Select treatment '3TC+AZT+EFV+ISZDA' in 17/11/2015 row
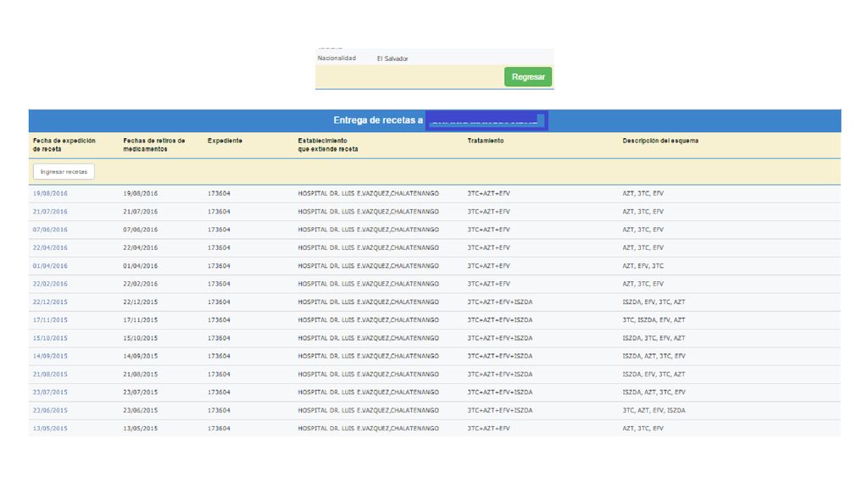Viewport: 868px width, 488px height. click(x=500, y=320)
